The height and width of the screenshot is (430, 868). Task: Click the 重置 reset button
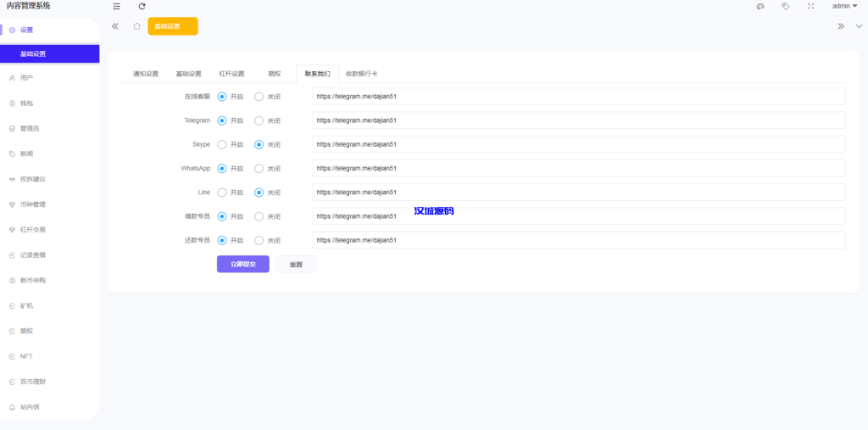pyautogui.click(x=296, y=265)
